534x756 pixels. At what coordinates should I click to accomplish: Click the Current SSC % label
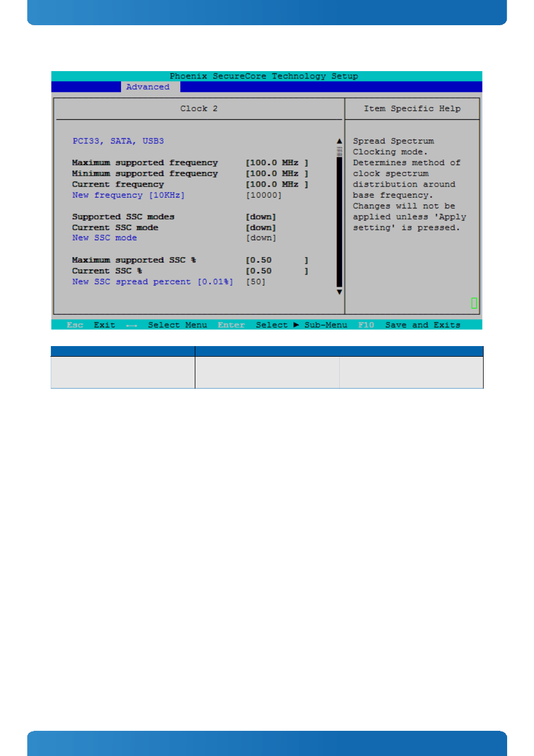point(107,271)
